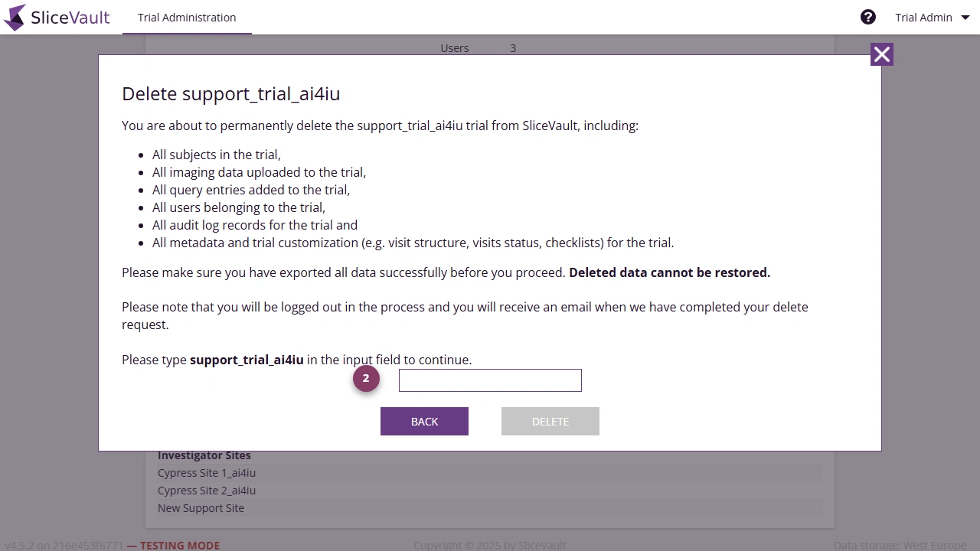Click the 'All imaging data uploaded' bullet
Screen dimensions: 980x551
pyautogui.click(x=259, y=172)
